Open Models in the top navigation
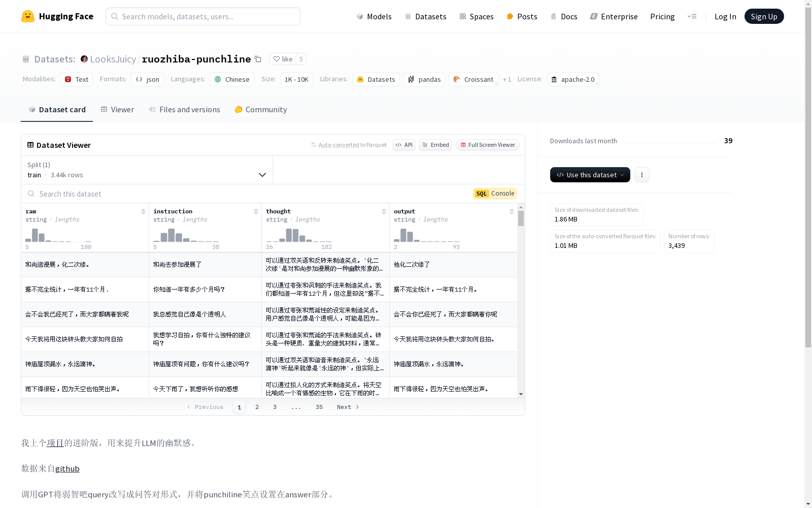812x508 pixels. click(374, 16)
